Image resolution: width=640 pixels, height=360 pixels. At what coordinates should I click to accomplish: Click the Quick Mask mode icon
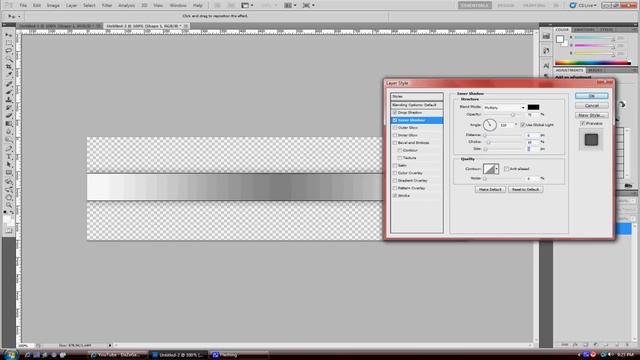pyautogui.click(x=9, y=231)
